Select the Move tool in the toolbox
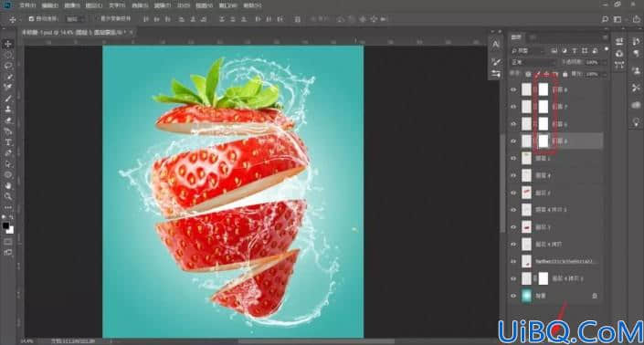644x345 pixels. click(8, 44)
